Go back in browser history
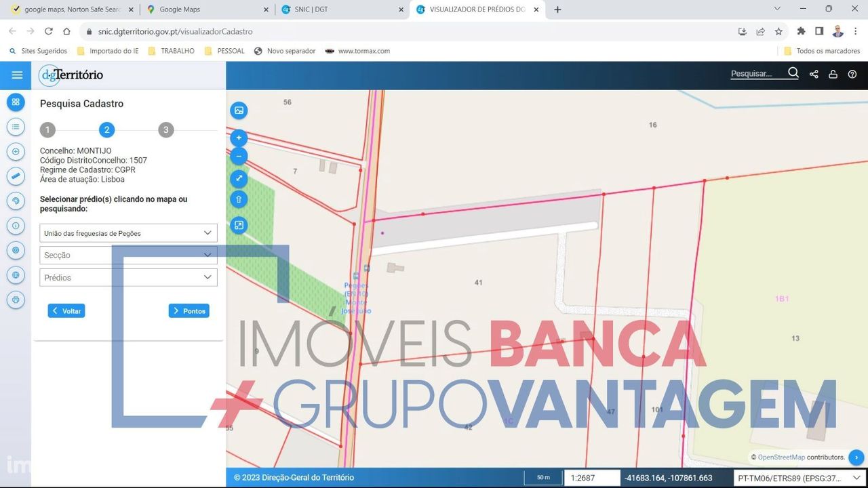This screenshot has height=488, width=868. (x=12, y=31)
